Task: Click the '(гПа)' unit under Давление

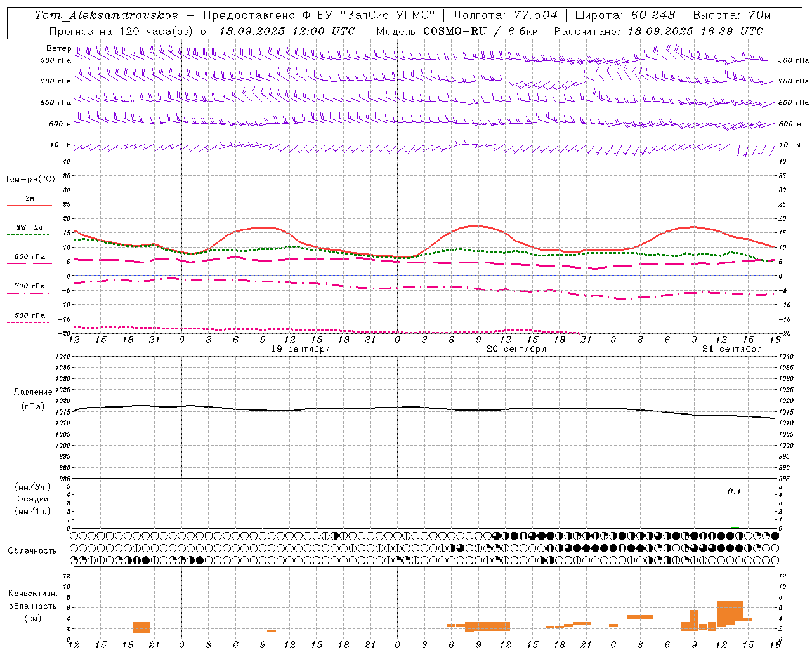Action: (x=33, y=407)
